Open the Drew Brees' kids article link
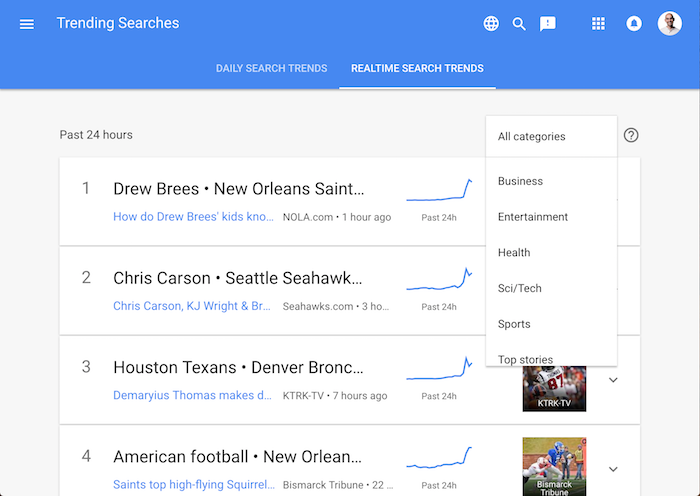The image size is (700, 496). pyautogui.click(x=193, y=217)
